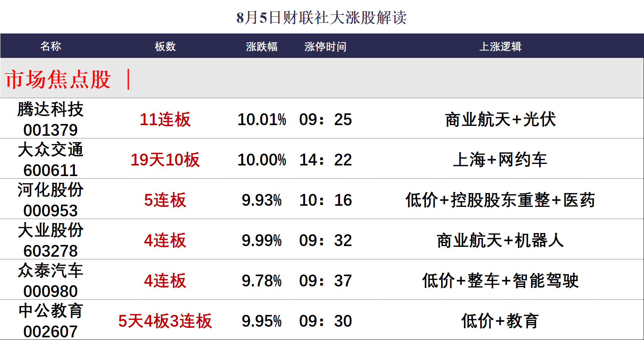Screen dimensions: 644x340
Task: Select the 10.00% change value
Action: click(262, 160)
